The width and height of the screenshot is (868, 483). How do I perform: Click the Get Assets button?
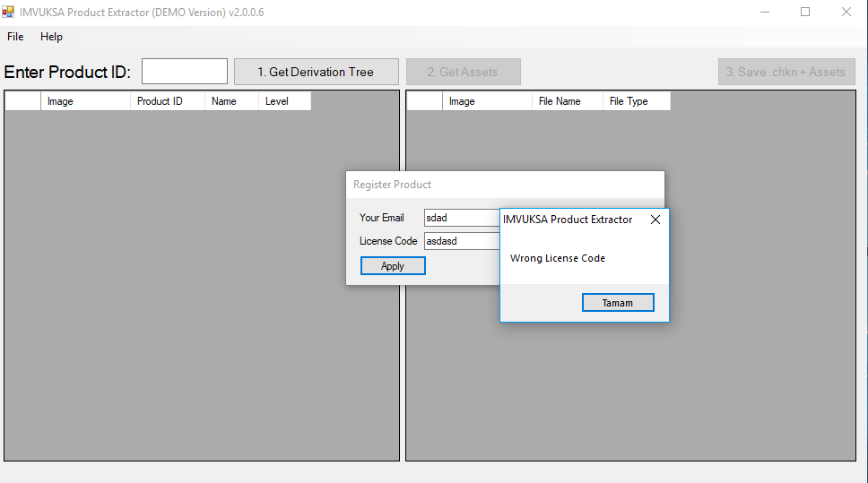(464, 72)
